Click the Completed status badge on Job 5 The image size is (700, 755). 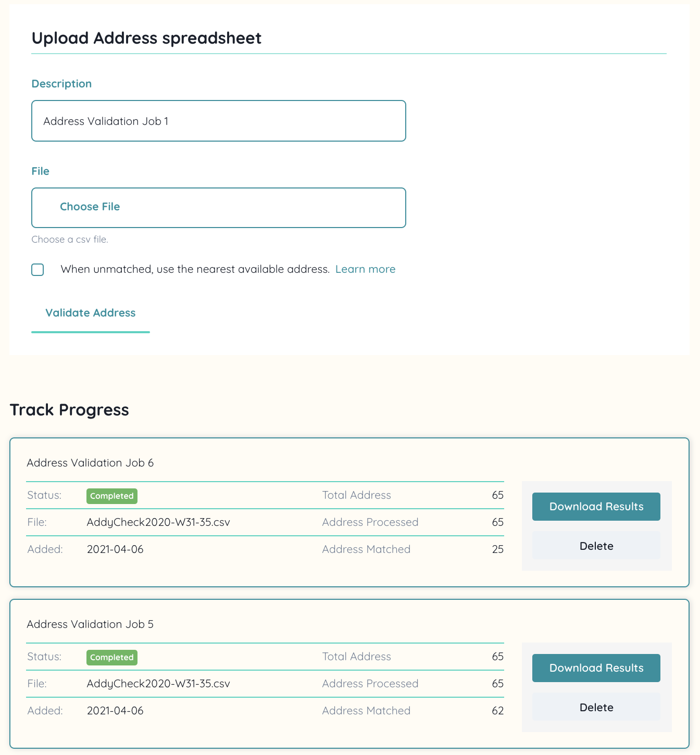(x=111, y=657)
